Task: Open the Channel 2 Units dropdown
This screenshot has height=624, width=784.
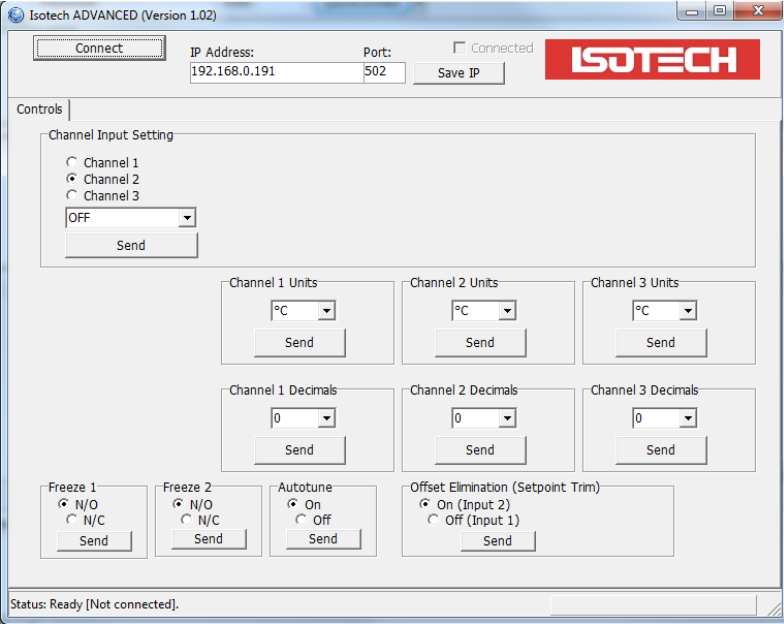Action: [x=484, y=310]
